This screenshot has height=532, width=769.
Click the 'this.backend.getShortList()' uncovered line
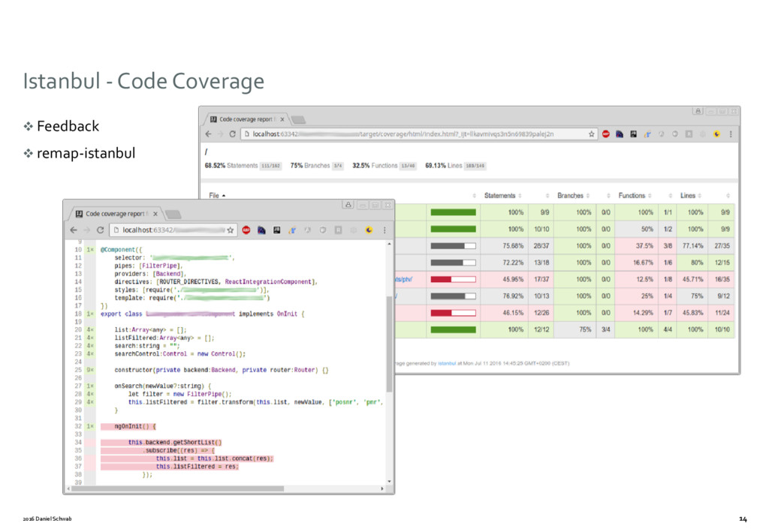(x=161, y=443)
